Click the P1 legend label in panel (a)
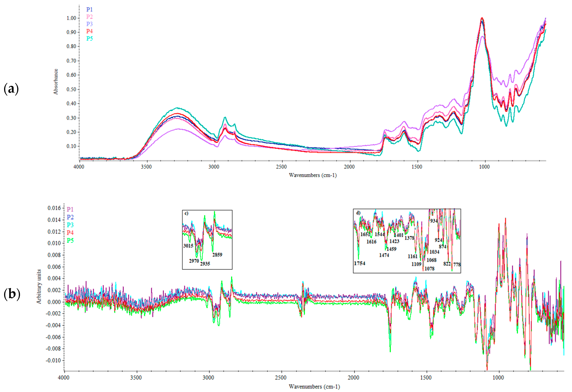 pos(89,10)
